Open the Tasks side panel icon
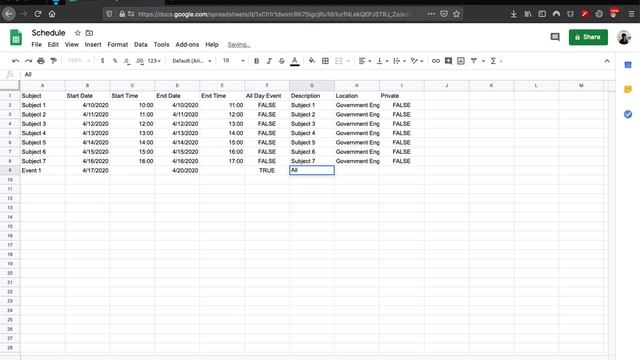 (x=628, y=114)
